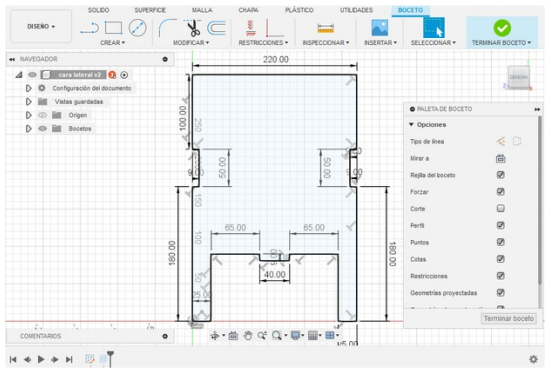Click the construction line type icon
The height and width of the screenshot is (380, 551).
[501, 141]
